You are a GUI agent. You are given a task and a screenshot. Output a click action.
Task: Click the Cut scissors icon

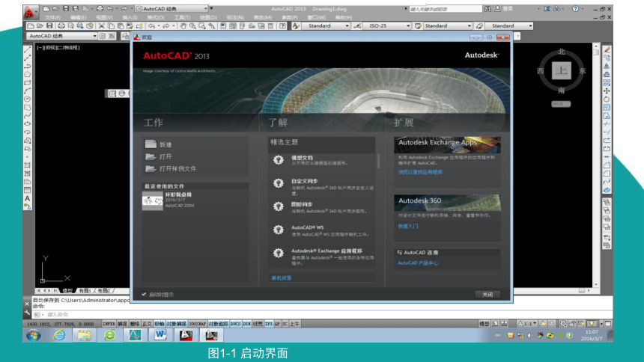pyautogui.click(x=101, y=26)
